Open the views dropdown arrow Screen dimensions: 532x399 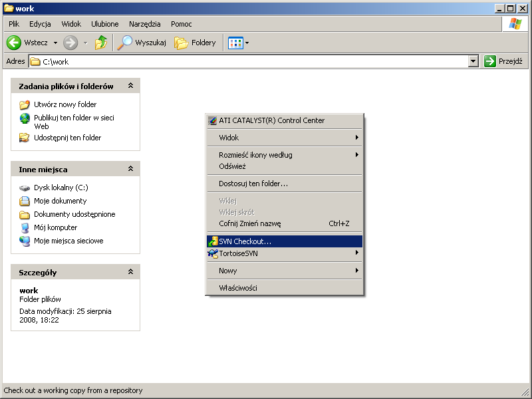[x=247, y=43]
